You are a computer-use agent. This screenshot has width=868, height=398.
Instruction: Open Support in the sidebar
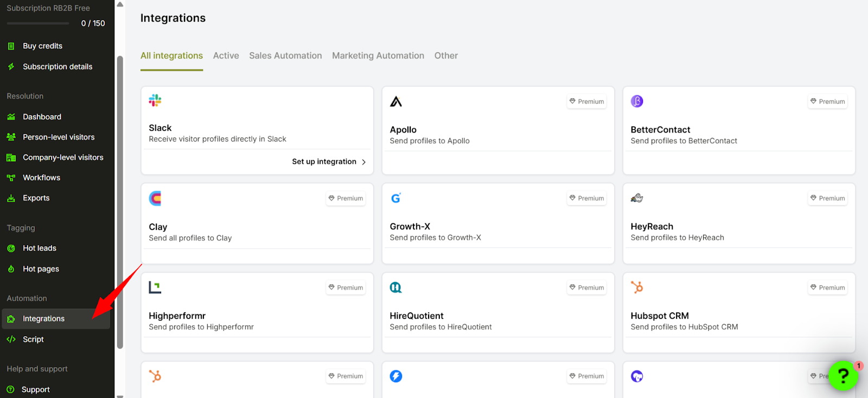pyautogui.click(x=35, y=389)
